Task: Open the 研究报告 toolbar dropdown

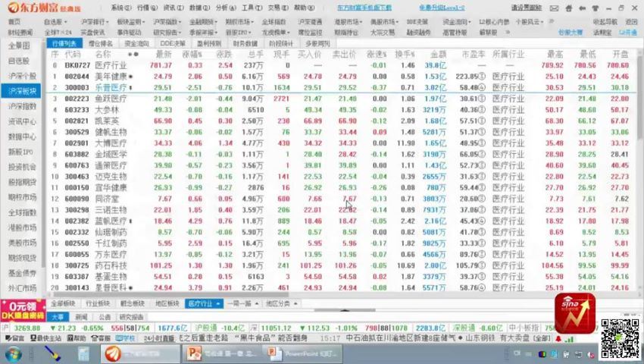Action: tap(167, 32)
